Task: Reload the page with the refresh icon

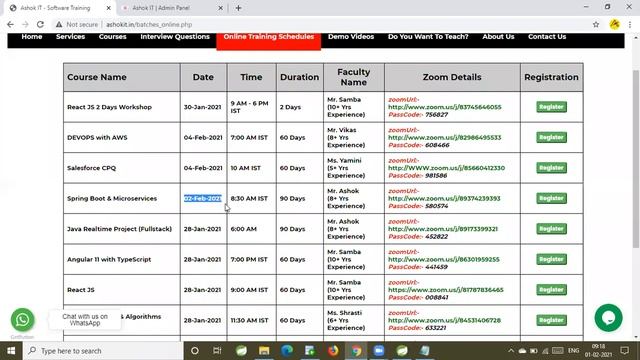Action: (x=40, y=24)
